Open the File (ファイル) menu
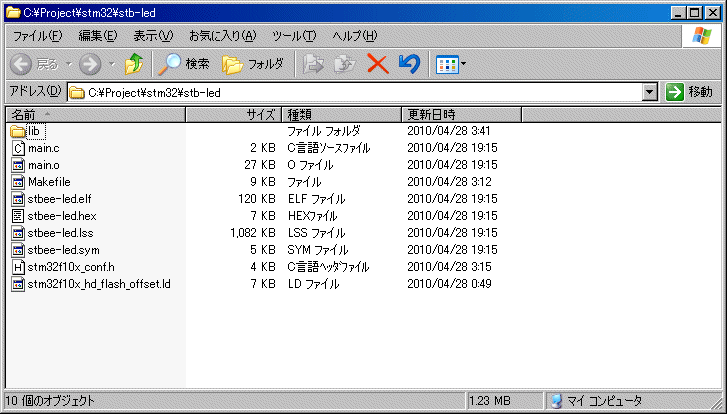Image resolution: width=727 pixels, height=414 pixels. 37,36
